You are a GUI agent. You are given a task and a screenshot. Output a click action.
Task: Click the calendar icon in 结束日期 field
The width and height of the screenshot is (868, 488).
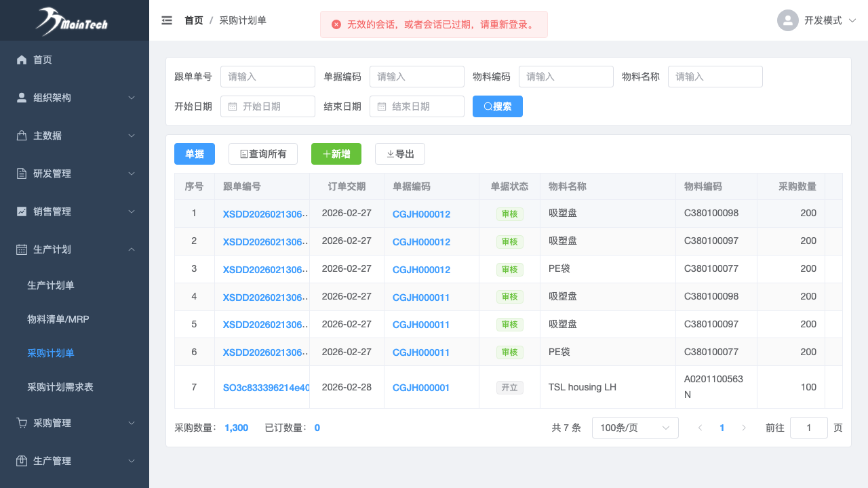382,106
